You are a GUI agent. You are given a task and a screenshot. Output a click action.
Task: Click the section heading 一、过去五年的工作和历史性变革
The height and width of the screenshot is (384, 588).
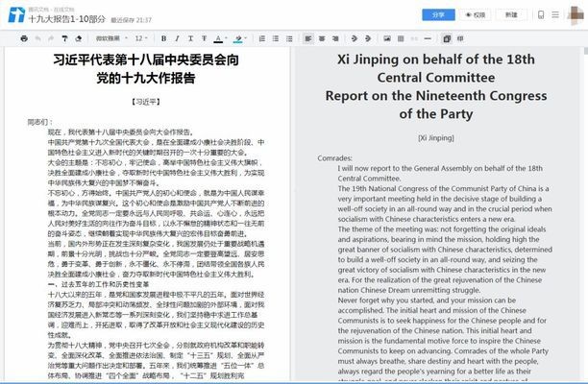click(x=99, y=284)
